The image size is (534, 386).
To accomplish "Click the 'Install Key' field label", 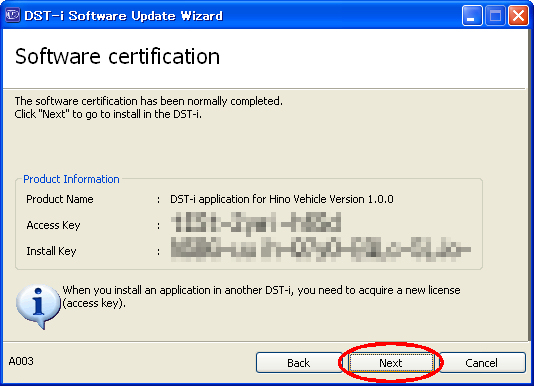I will point(51,251).
